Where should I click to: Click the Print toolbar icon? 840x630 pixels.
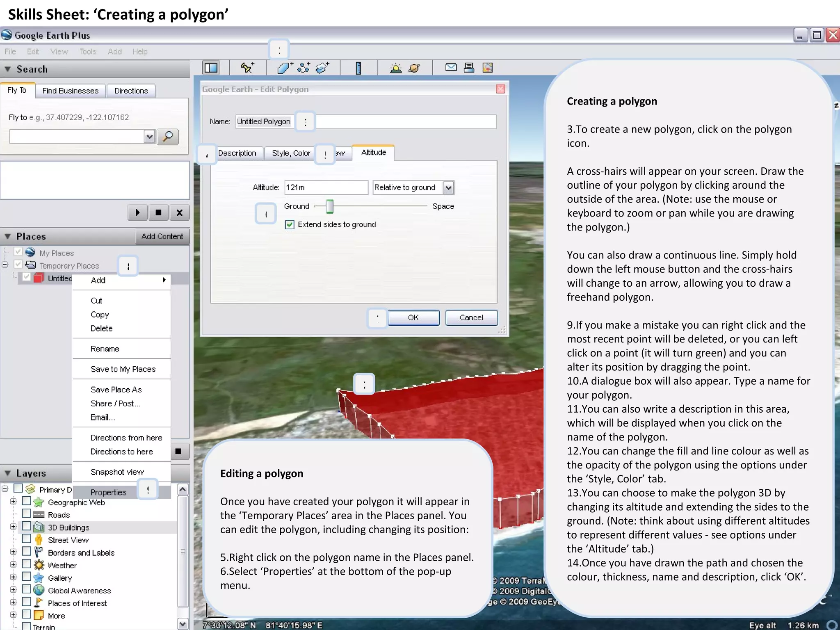469,68
